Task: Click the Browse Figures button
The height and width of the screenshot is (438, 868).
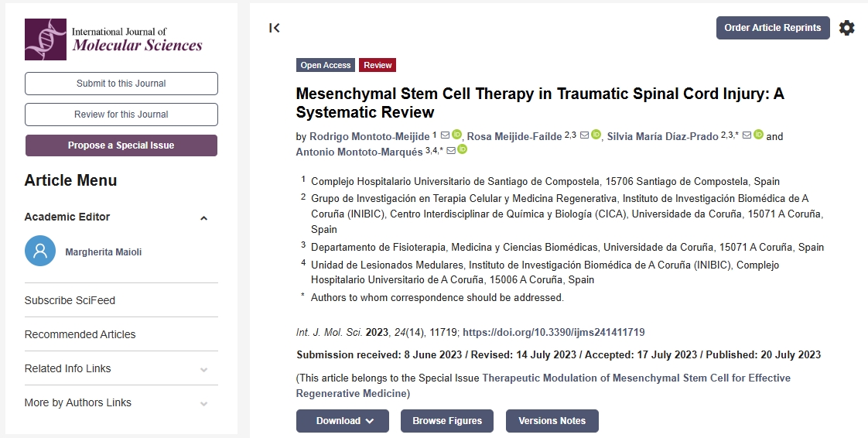Action: tap(447, 421)
